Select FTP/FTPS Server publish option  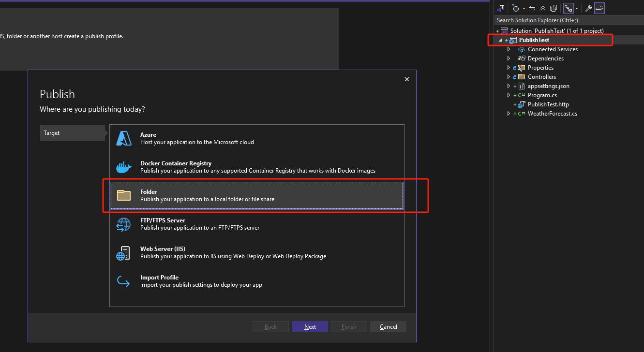click(257, 224)
